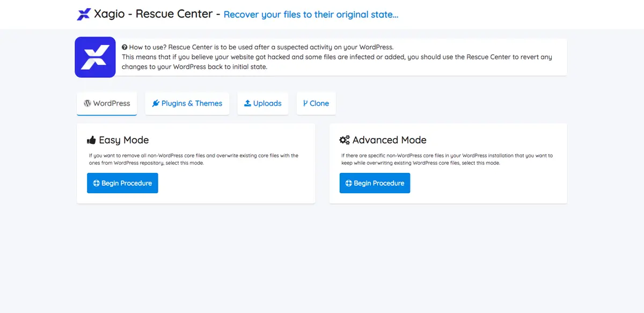Image resolution: width=644 pixels, height=313 pixels.
Task: Switch to the Clone tab
Action: [x=316, y=103]
